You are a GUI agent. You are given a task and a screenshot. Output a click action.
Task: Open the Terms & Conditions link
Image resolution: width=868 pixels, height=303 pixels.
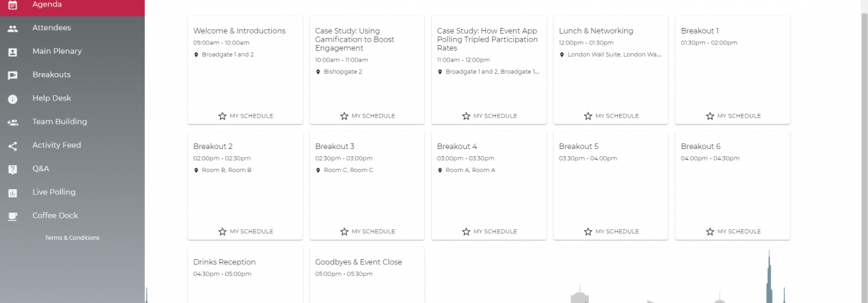click(x=72, y=238)
